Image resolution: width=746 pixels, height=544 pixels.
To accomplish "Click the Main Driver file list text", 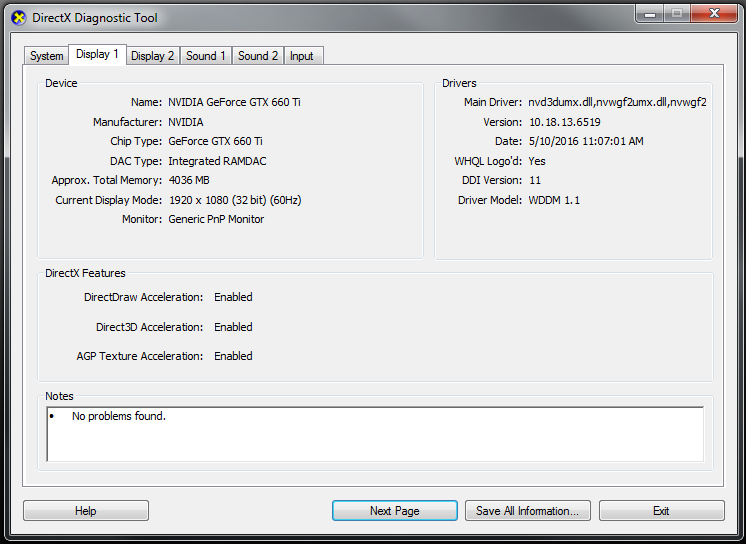I will click(x=617, y=102).
